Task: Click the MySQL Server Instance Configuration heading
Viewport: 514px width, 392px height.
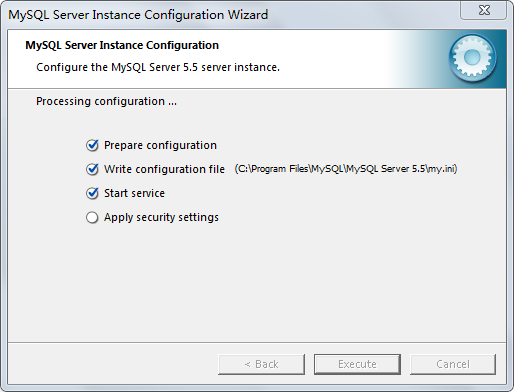Action: [x=122, y=45]
